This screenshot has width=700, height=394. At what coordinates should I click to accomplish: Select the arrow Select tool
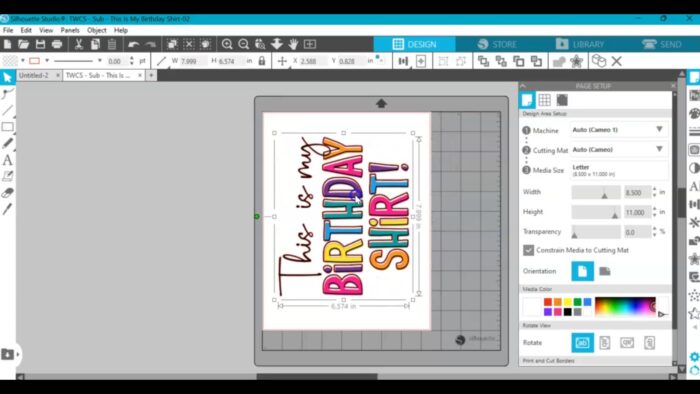pos(7,77)
